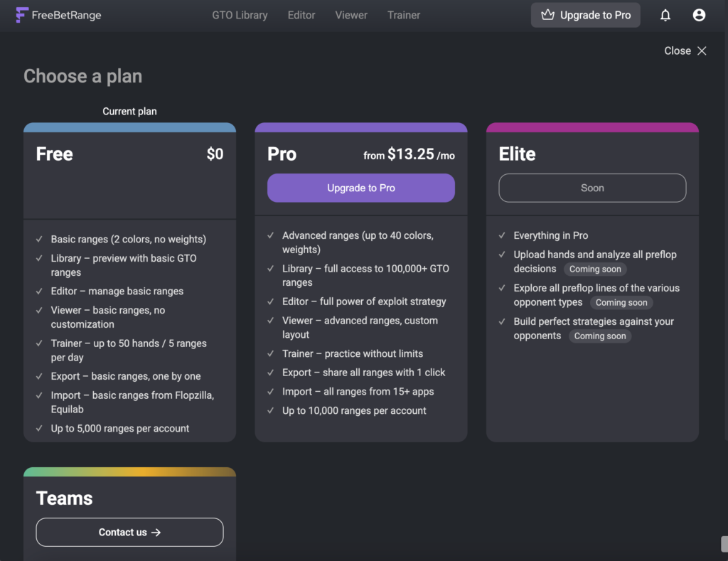
Task: Open the user account profile icon
Action: [x=699, y=14]
